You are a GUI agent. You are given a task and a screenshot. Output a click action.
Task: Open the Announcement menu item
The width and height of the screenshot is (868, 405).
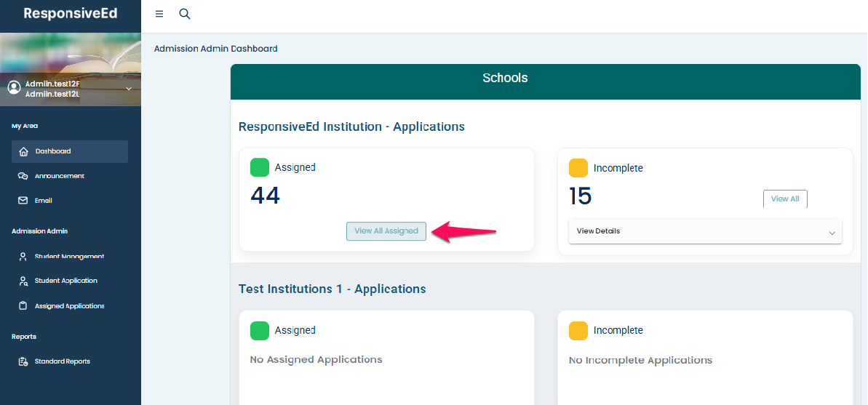pos(60,176)
